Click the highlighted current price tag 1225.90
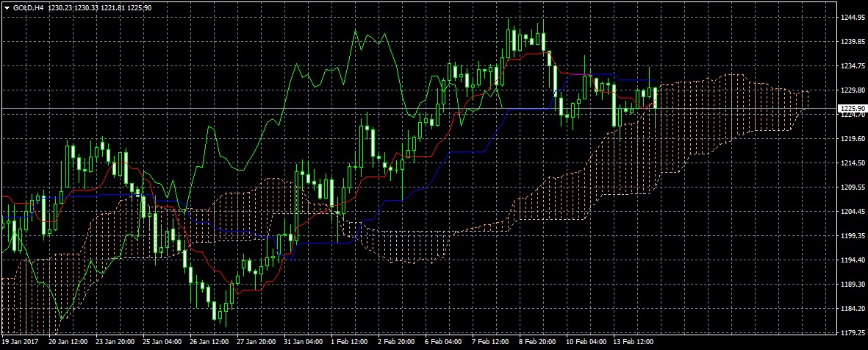Image resolution: width=868 pixels, height=350 pixels. (x=852, y=108)
